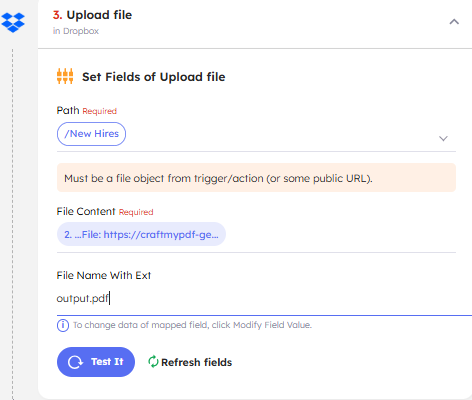Click the orange file object notice banner
The width and height of the screenshot is (472, 400).
pos(256,178)
